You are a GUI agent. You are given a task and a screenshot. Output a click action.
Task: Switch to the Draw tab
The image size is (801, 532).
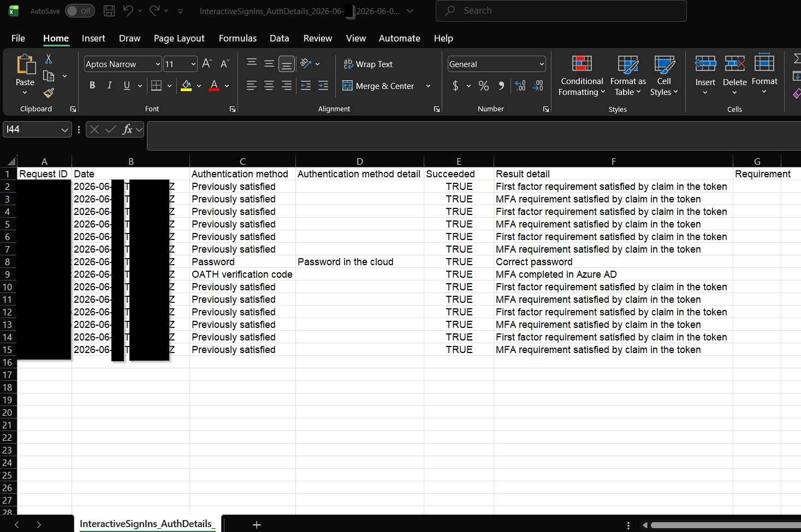[x=129, y=38]
